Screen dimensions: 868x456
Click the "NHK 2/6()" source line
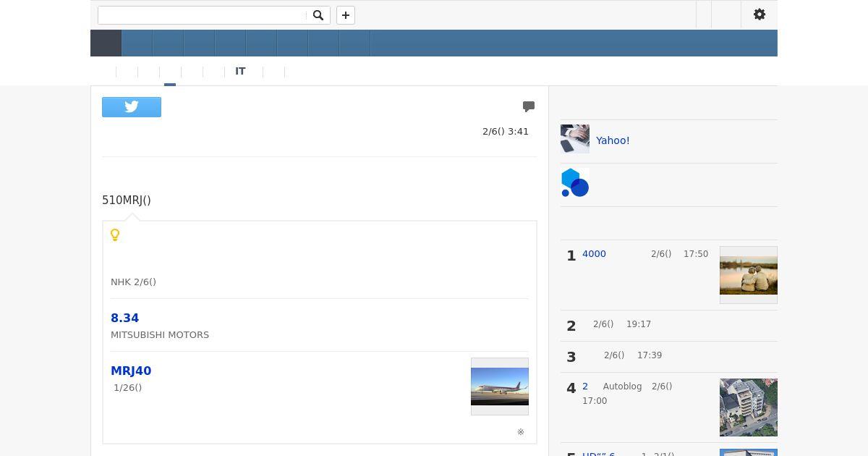133,282
